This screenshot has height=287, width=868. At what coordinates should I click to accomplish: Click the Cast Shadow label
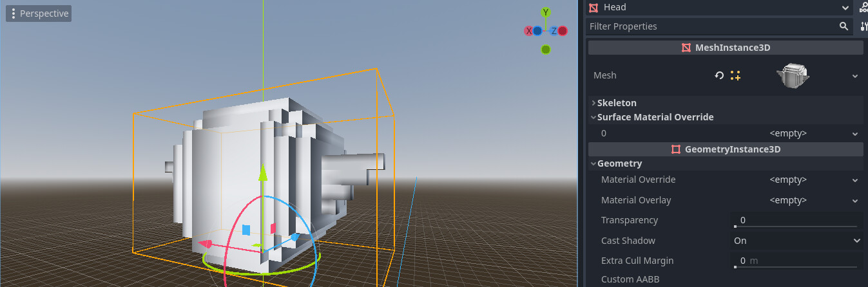628,241
